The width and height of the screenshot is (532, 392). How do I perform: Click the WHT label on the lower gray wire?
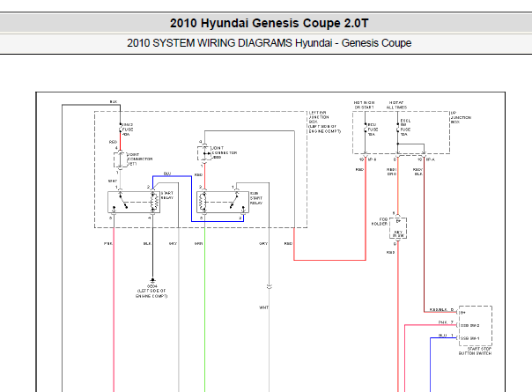(263, 307)
